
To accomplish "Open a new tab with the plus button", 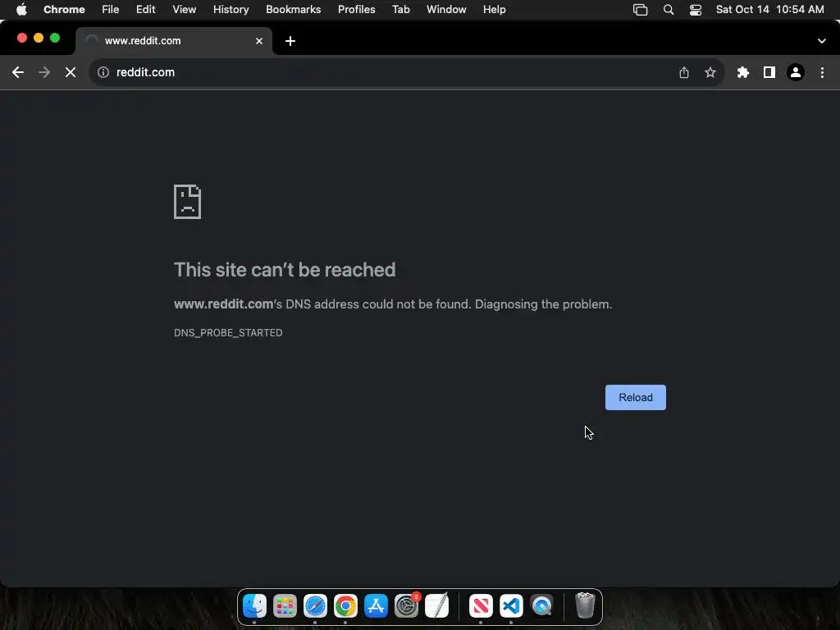I will coord(290,41).
